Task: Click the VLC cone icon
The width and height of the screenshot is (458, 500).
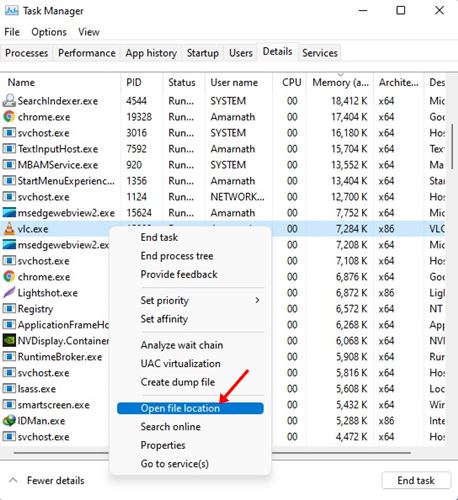Action: [x=9, y=229]
